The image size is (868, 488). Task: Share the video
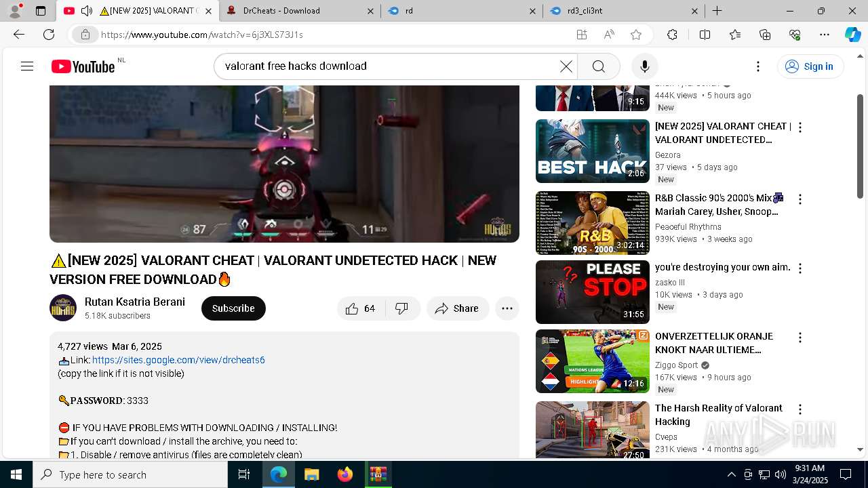457,308
